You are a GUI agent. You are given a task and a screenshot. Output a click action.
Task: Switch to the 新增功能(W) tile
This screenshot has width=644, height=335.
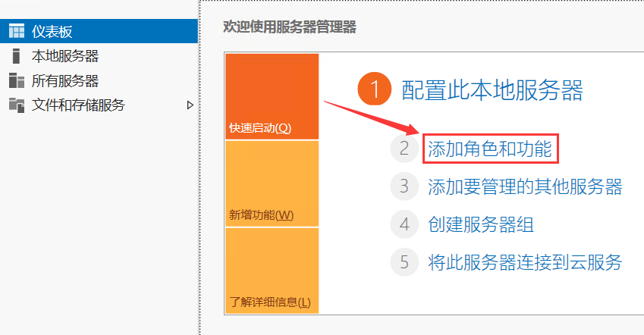(272, 183)
